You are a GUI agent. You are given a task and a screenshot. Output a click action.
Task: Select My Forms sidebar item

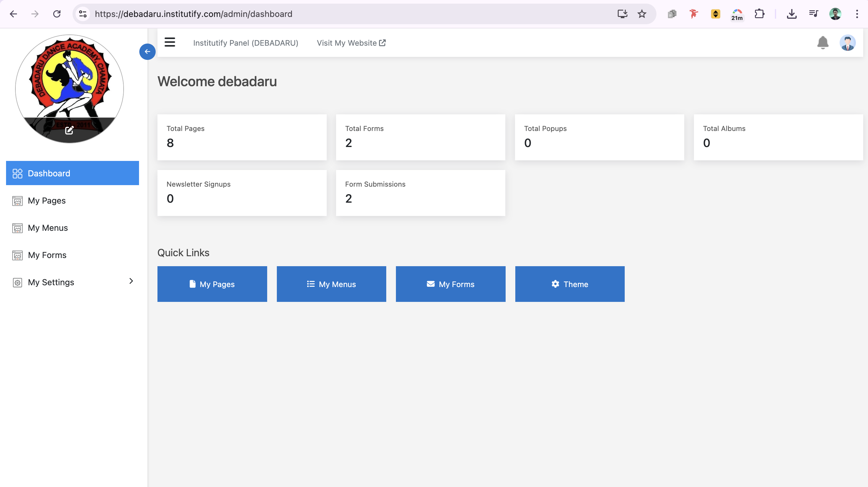point(47,255)
